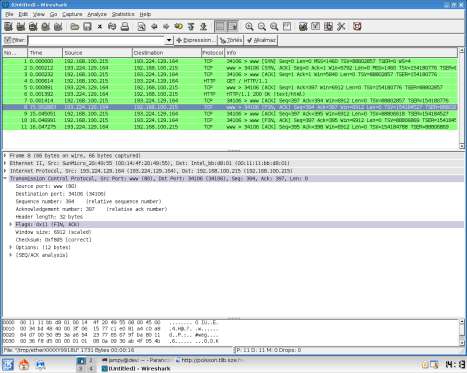467x373 pixels.
Task: Open the filter history dropdown arrow
Action: click(x=169, y=40)
